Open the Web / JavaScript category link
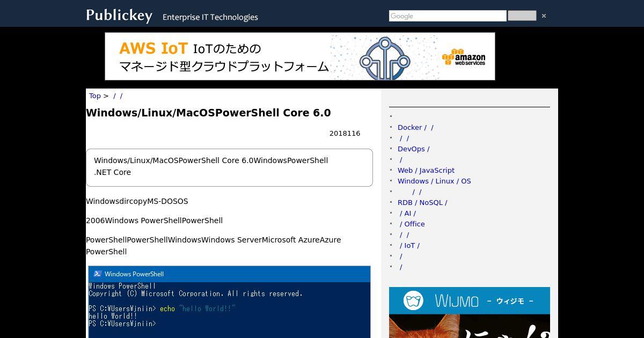Viewport: 644px width, 338px height. coord(426,171)
